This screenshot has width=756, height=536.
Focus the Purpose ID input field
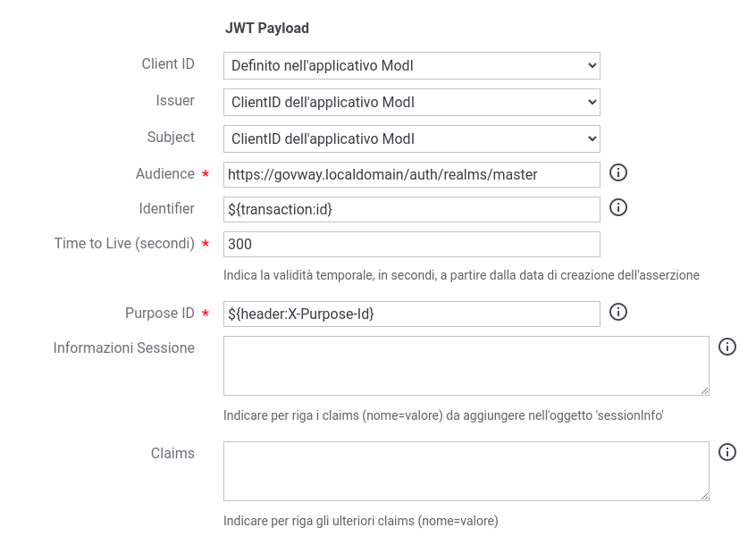tap(411, 314)
